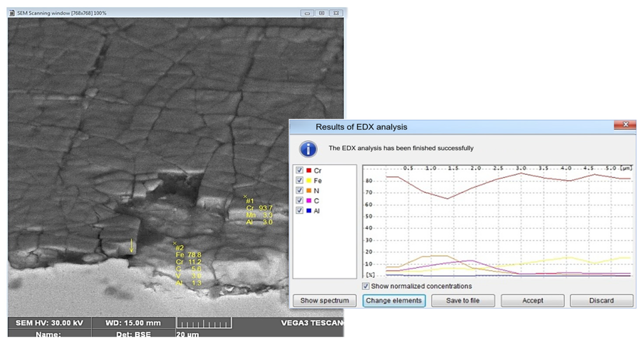This screenshot has height=344, width=644.
Task: Toggle the C element checkbox
Action: (299, 200)
